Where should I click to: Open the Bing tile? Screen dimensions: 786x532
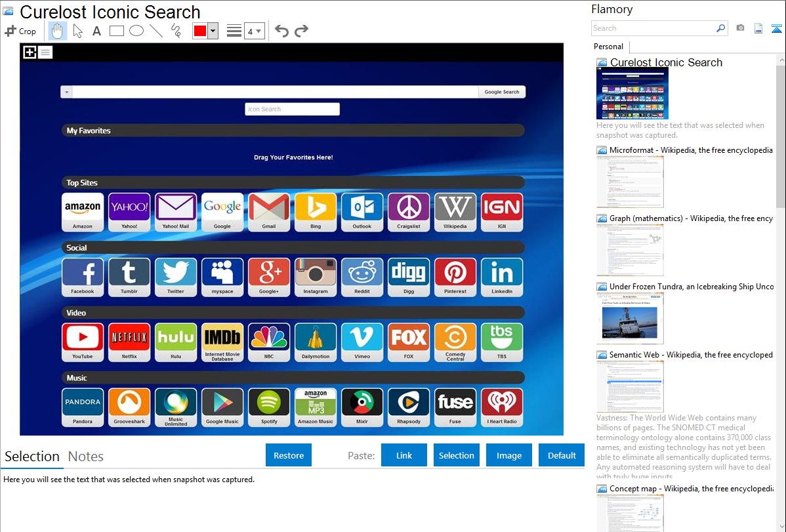coord(316,212)
